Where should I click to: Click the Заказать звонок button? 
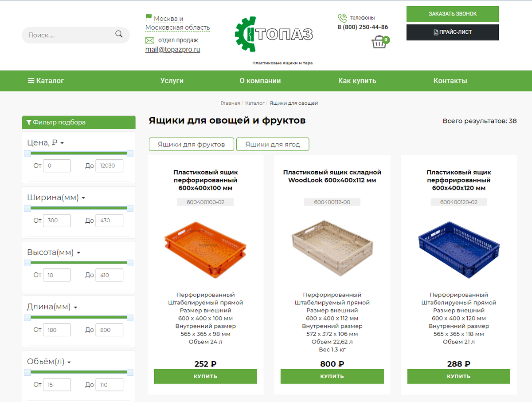coord(453,14)
